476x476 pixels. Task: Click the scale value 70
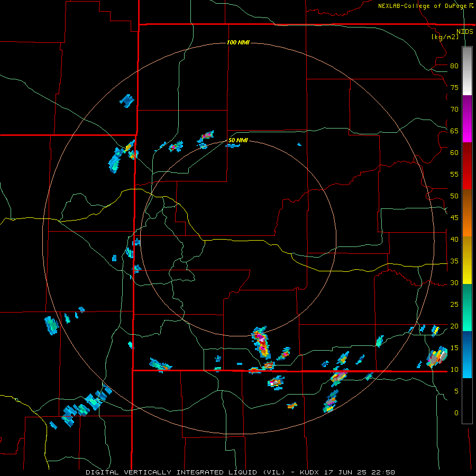pos(454,109)
